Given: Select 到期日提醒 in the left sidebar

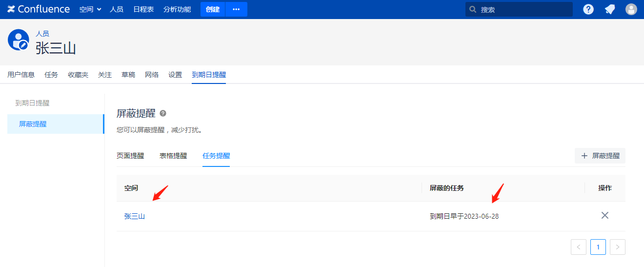Looking at the screenshot, I should 32,103.
